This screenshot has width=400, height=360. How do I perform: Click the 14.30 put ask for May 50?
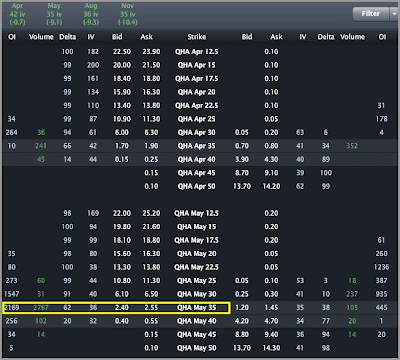pos(271,348)
